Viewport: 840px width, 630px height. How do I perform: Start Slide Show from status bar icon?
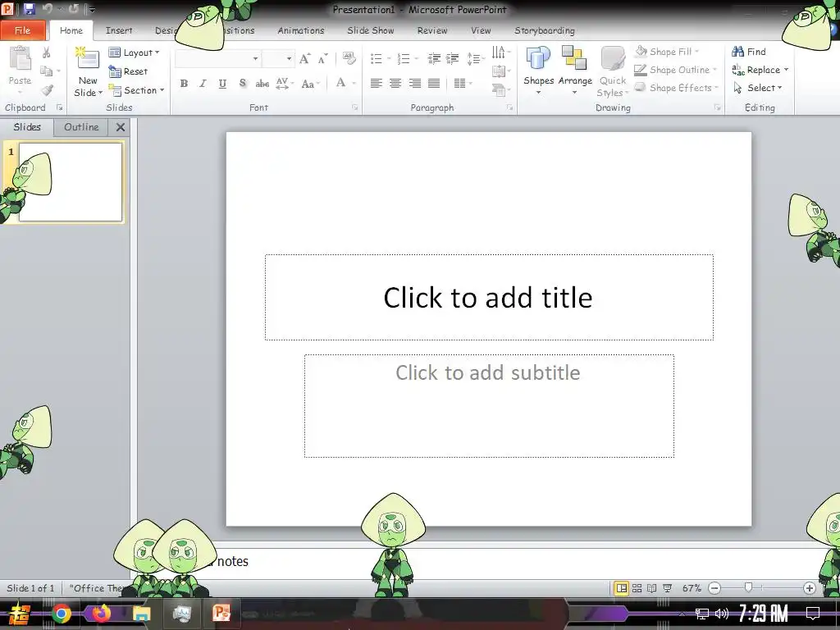point(668,588)
